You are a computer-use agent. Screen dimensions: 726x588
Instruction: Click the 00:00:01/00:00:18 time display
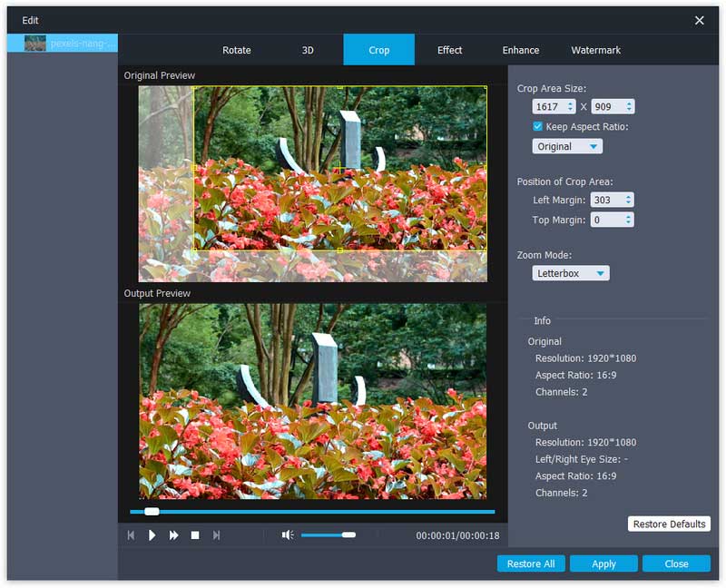click(457, 535)
